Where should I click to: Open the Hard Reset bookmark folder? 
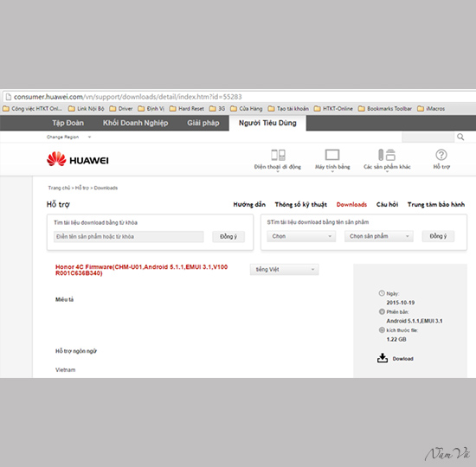[x=186, y=108]
